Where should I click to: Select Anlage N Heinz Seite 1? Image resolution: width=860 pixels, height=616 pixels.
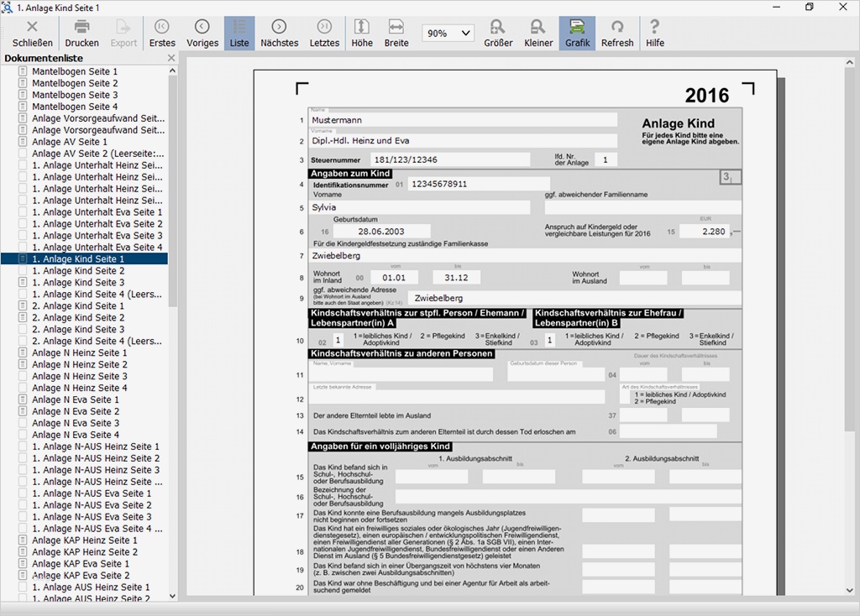(80, 353)
